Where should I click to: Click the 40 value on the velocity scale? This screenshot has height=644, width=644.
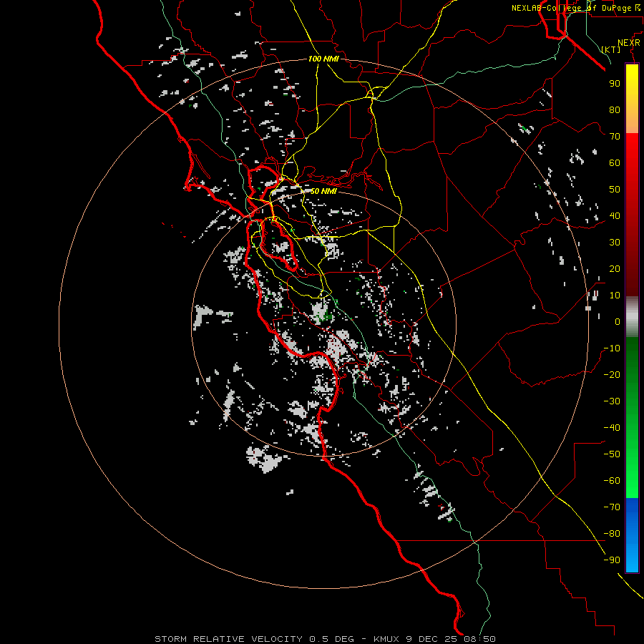pyautogui.click(x=615, y=216)
